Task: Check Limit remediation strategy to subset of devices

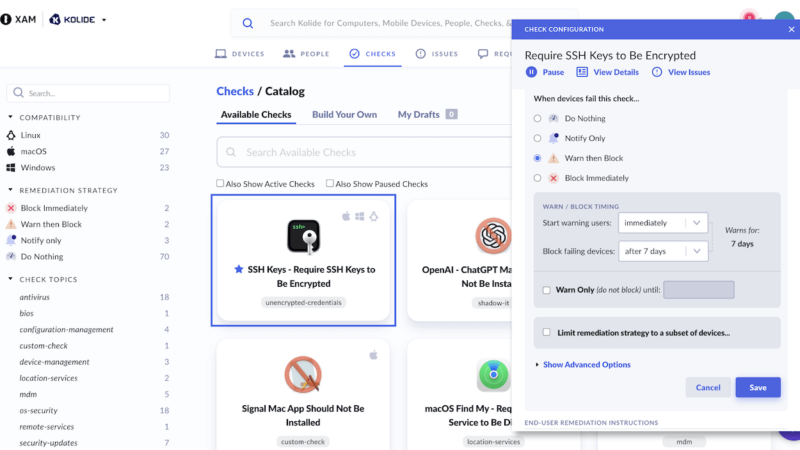Action: point(546,332)
